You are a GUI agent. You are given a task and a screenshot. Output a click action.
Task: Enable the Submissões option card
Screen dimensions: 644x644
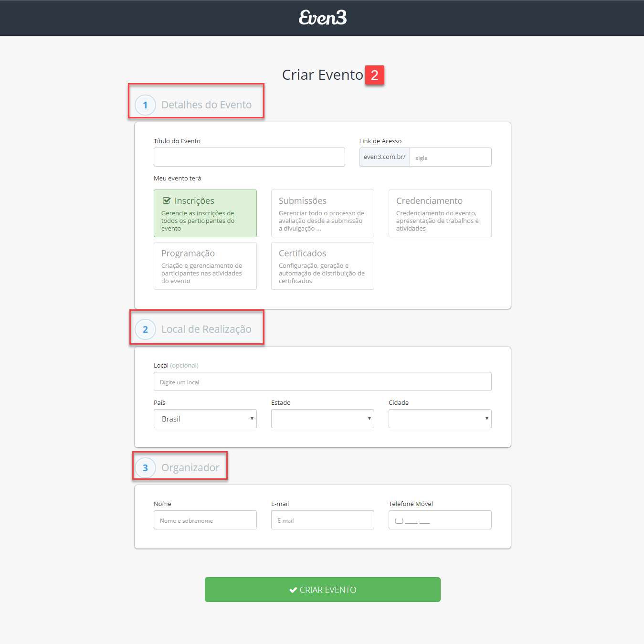click(322, 213)
